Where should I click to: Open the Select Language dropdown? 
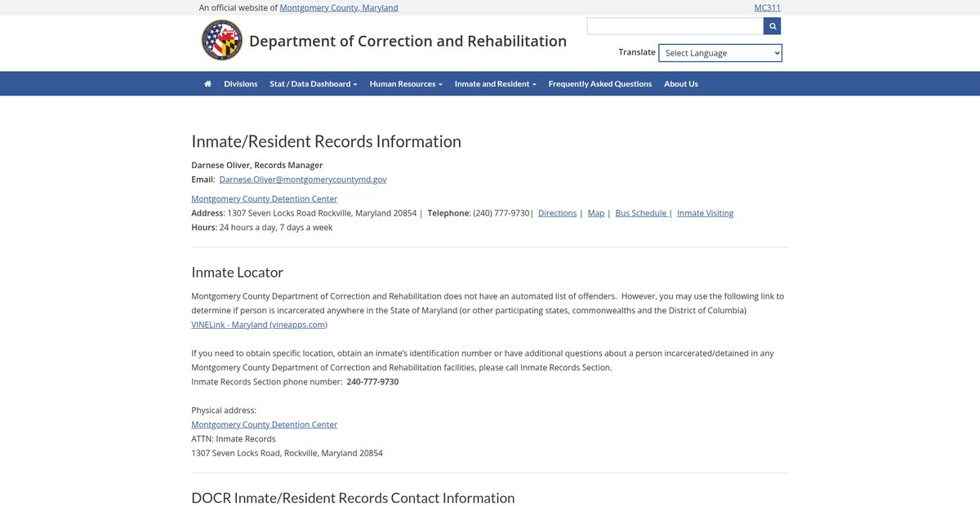[720, 53]
